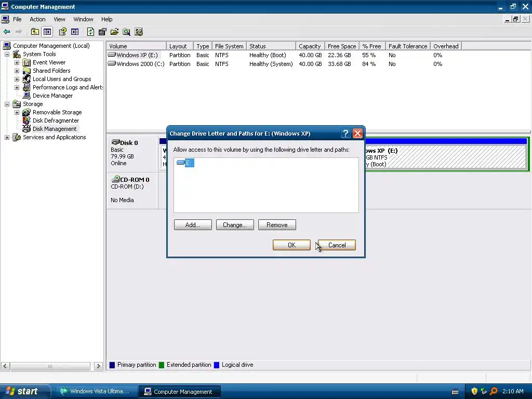
Task: Click the Back arrow toolbar button
Action: pyautogui.click(x=6, y=32)
